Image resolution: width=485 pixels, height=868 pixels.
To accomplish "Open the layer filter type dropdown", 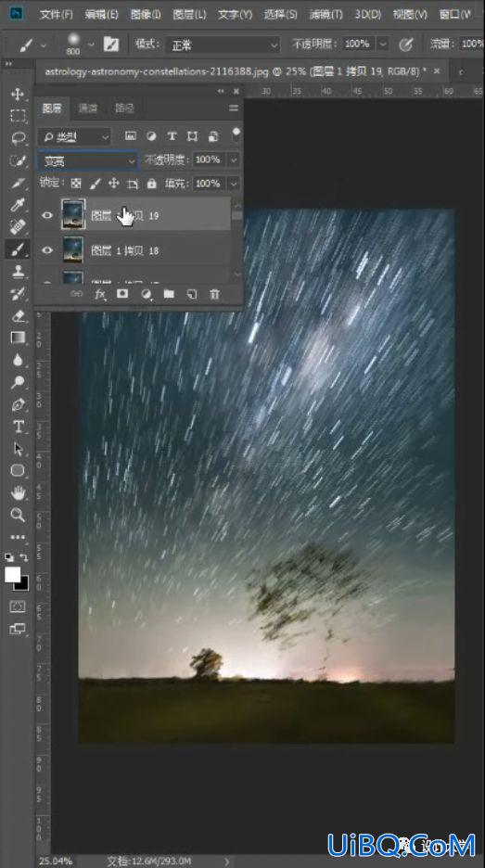I will click(x=74, y=136).
